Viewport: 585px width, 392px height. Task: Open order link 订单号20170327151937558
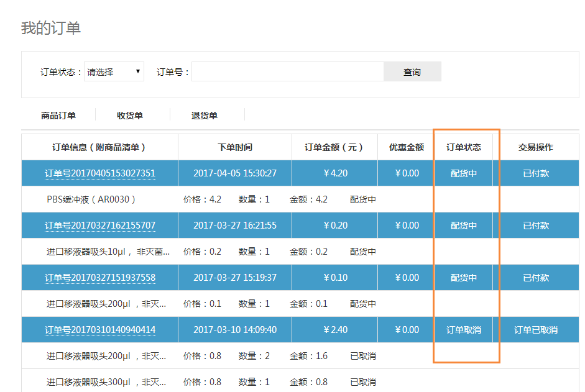[x=100, y=278]
